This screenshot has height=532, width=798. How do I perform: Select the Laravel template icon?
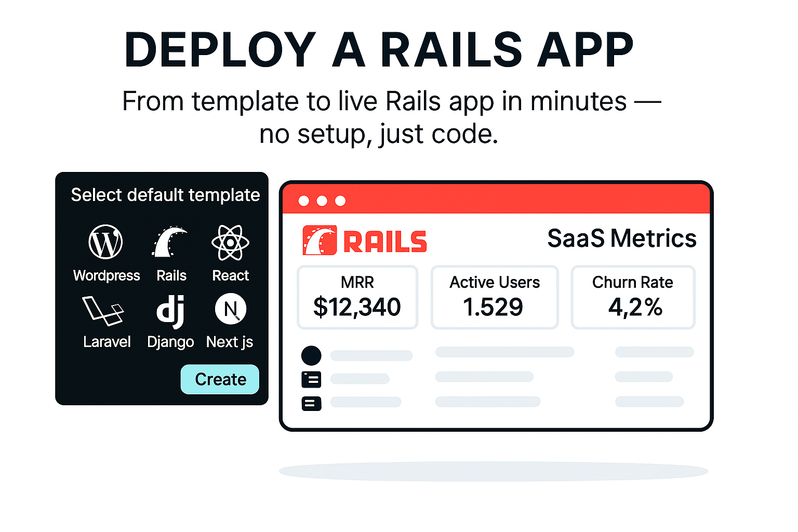click(x=103, y=311)
